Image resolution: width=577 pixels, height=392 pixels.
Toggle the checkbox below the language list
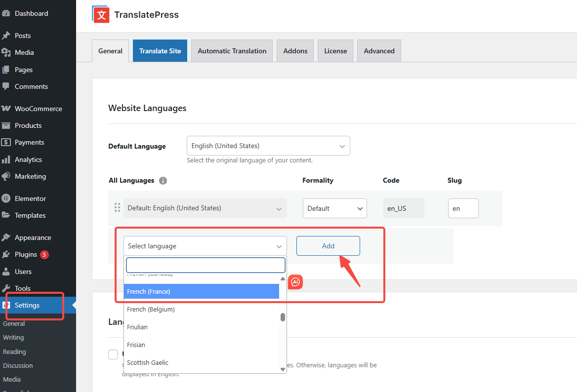point(113,354)
